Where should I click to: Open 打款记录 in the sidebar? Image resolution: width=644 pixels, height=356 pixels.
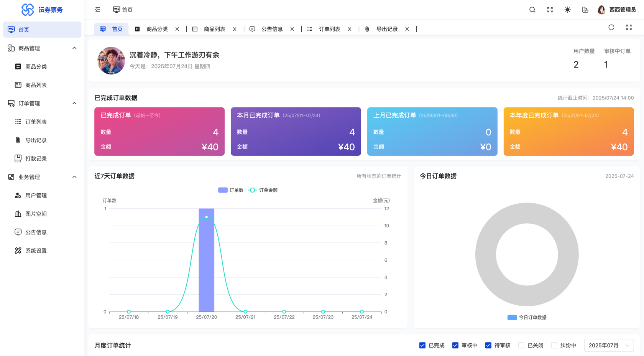pos(36,158)
